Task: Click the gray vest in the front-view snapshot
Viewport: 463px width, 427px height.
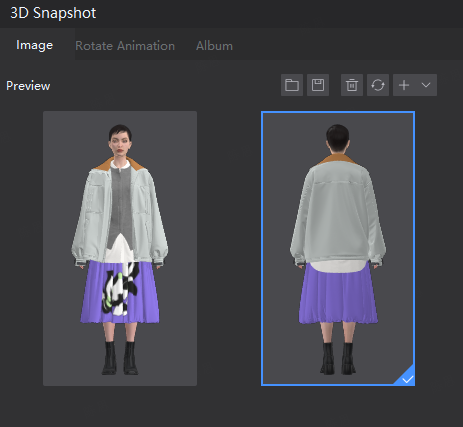Action: click(x=121, y=203)
